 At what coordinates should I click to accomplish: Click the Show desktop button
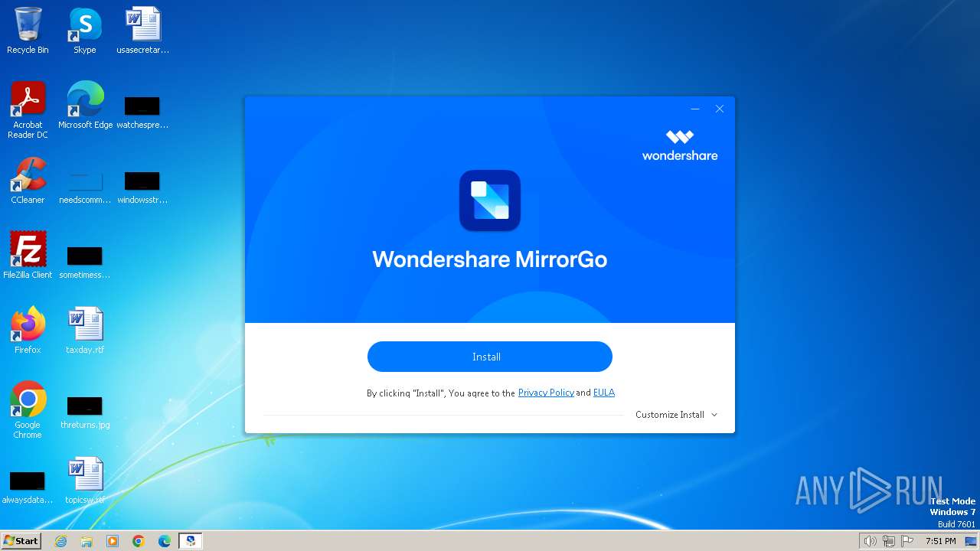[971, 541]
